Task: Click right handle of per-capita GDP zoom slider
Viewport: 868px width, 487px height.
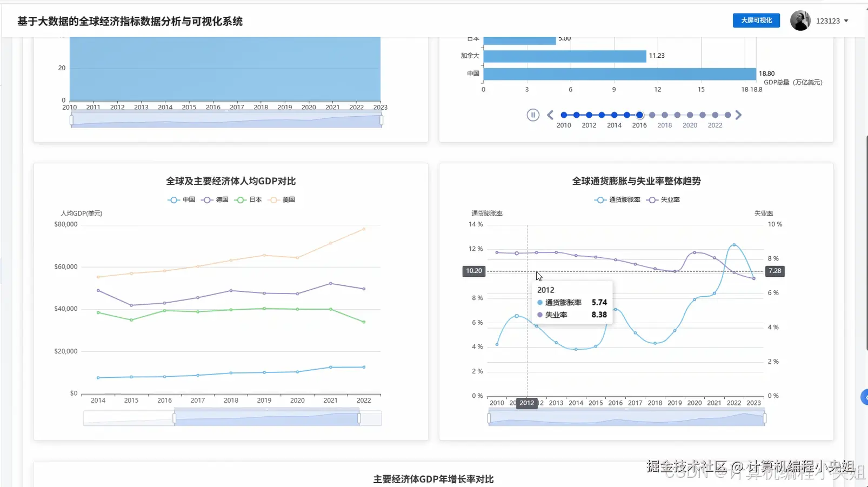Action: point(359,418)
